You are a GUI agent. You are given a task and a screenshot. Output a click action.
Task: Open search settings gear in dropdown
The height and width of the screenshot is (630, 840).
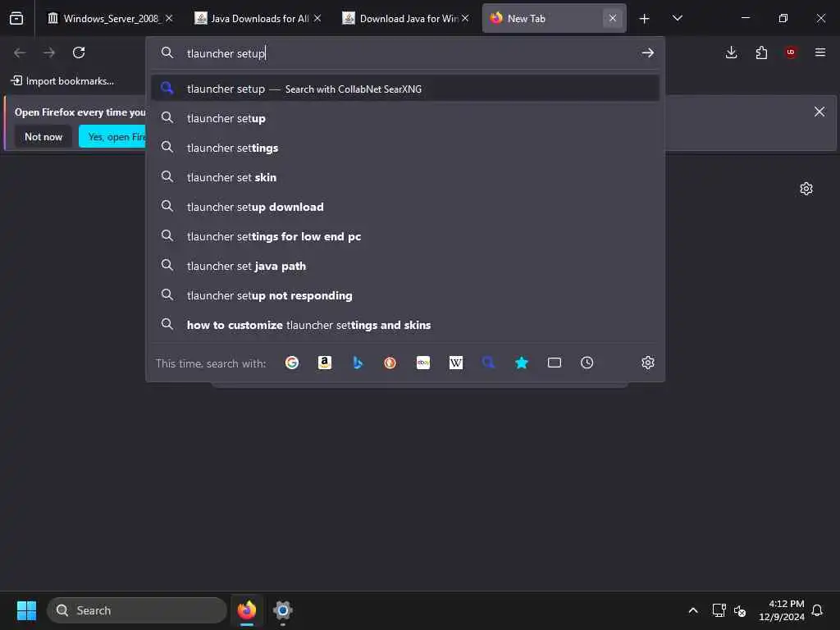coord(648,363)
